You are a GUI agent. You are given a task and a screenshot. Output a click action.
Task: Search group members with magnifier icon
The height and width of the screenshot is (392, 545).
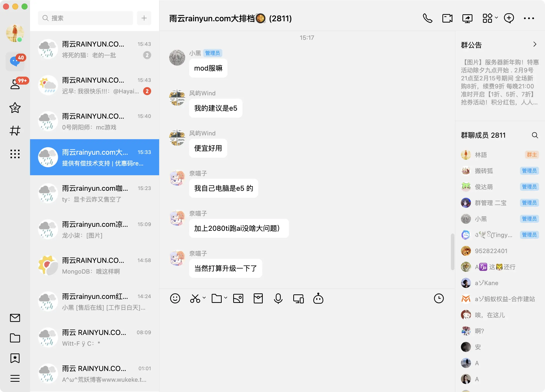(535, 135)
